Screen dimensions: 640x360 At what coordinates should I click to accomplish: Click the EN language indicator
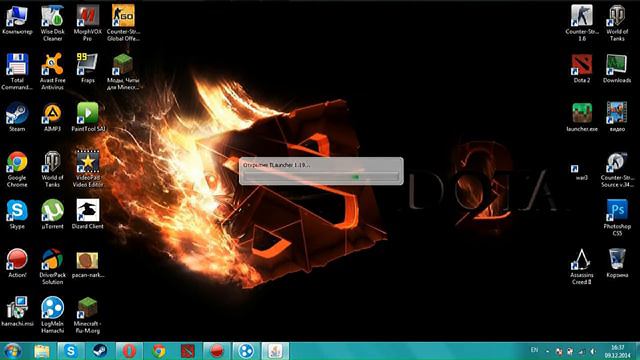(534, 350)
